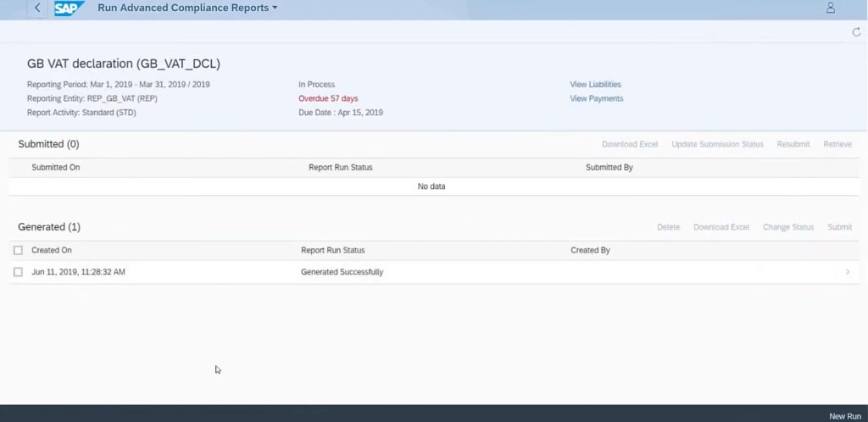868x422 pixels.
Task: Open the View Liabilities link
Action: [595, 85]
